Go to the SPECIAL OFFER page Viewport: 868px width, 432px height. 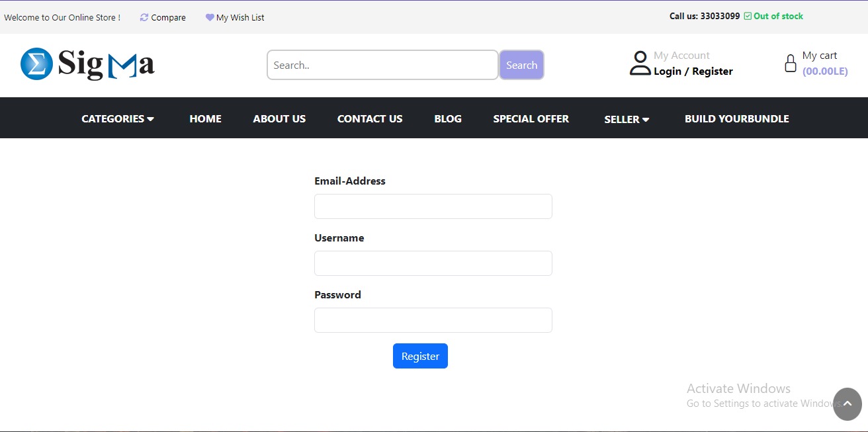tap(531, 118)
